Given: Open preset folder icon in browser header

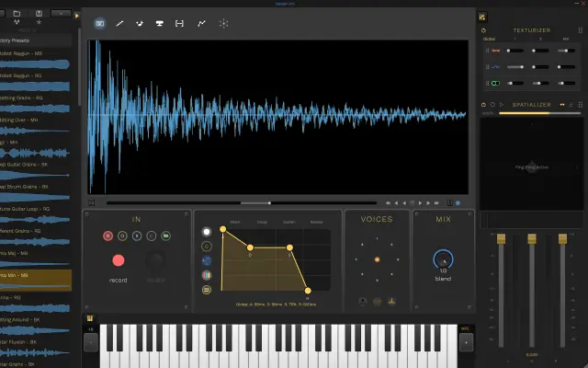Looking at the screenshot, I should tap(17, 13).
